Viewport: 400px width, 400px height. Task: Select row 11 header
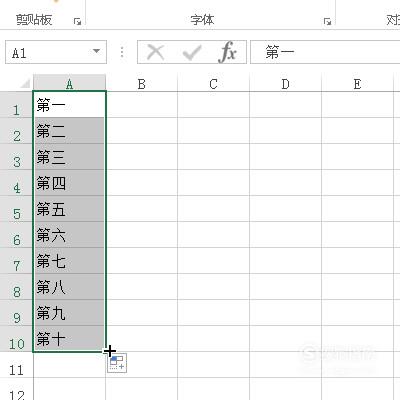(x=16, y=365)
